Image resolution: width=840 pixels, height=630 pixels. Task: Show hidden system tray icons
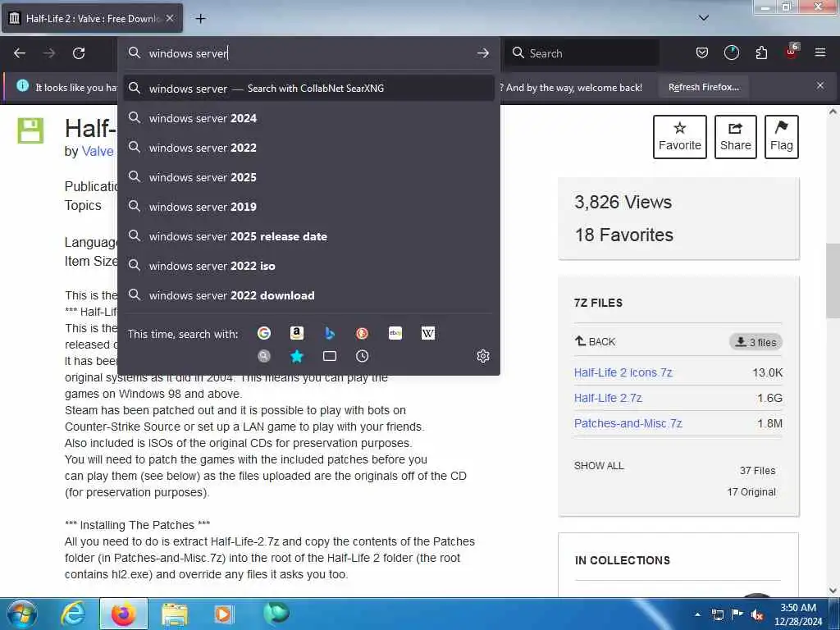click(x=697, y=614)
